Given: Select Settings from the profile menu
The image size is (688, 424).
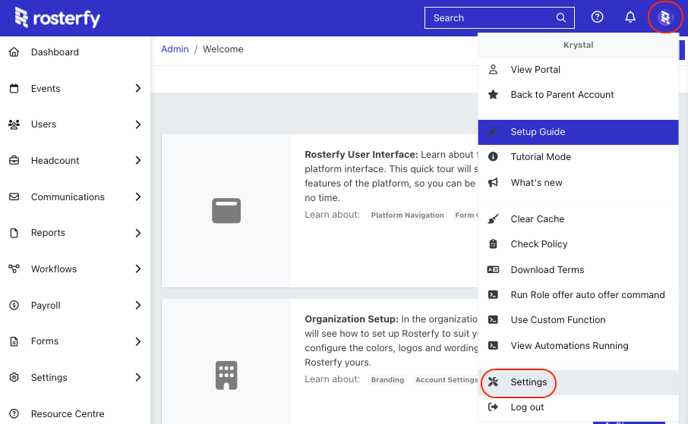Looking at the screenshot, I should (x=528, y=382).
